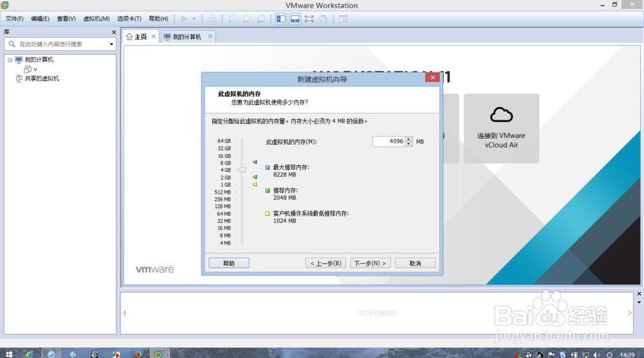Open the thumbnail bar options dropdown arrow

pyautogui.click(x=639, y=303)
